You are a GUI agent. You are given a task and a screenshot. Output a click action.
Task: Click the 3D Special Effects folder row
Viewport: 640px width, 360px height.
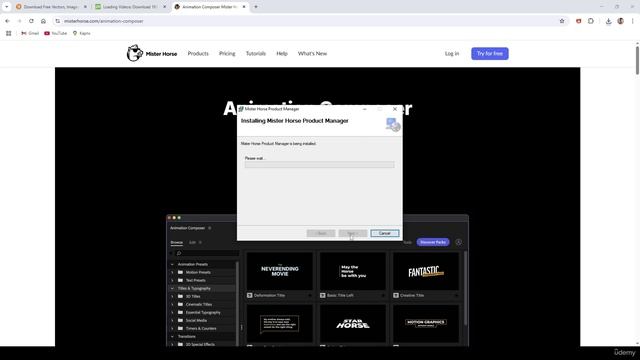(x=202, y=344)
